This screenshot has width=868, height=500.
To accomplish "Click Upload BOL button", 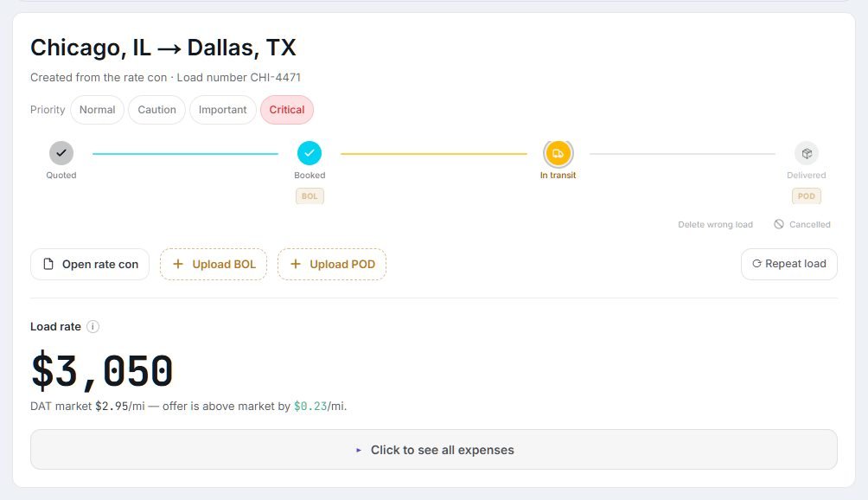I will [214, 264].
